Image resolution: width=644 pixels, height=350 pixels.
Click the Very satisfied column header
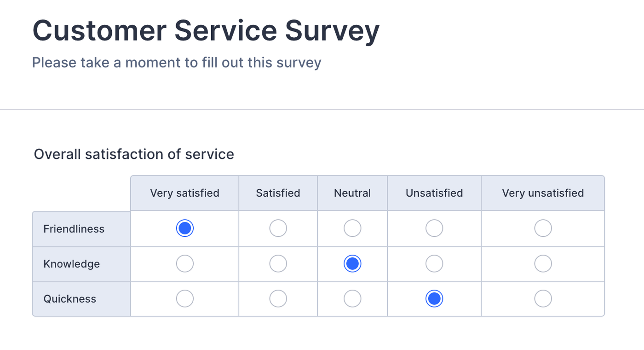[x=184, y=193]
